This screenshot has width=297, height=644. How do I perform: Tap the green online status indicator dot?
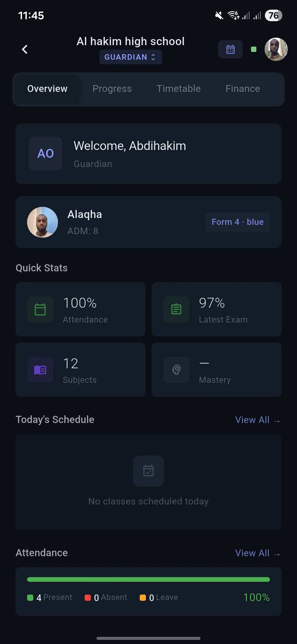click(x=253, y=49)
